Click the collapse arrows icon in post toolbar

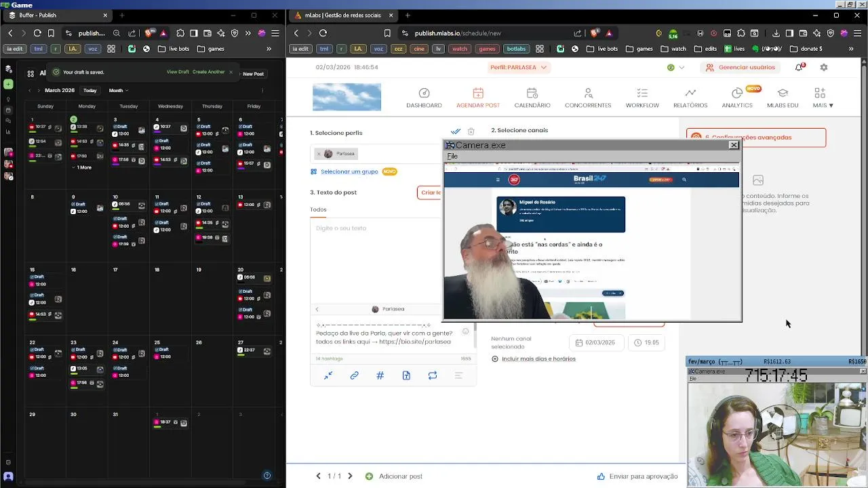coord(328,375)
